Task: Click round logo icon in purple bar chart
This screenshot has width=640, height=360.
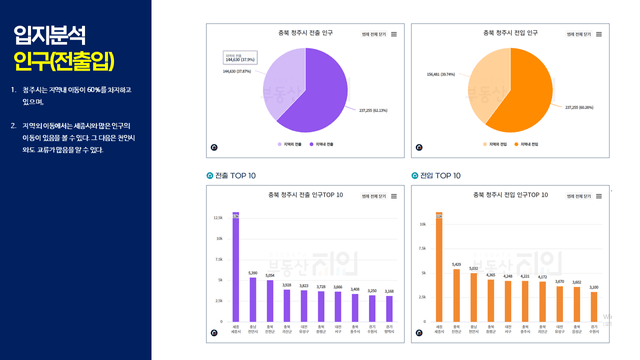Action: (214, 333)
